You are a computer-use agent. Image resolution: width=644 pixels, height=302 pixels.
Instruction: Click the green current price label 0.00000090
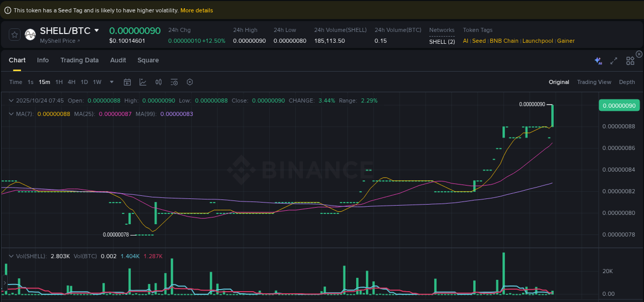(619, 105)
